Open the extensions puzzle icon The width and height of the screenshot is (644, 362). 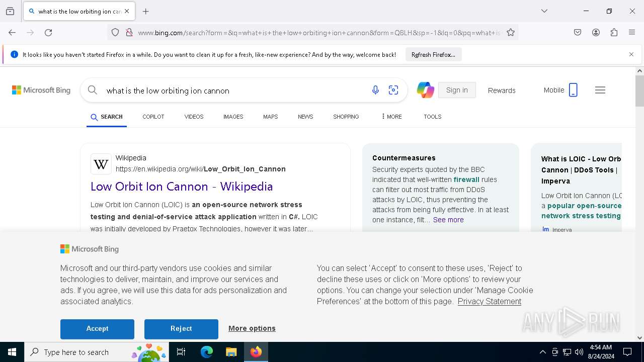click(614, 32)
